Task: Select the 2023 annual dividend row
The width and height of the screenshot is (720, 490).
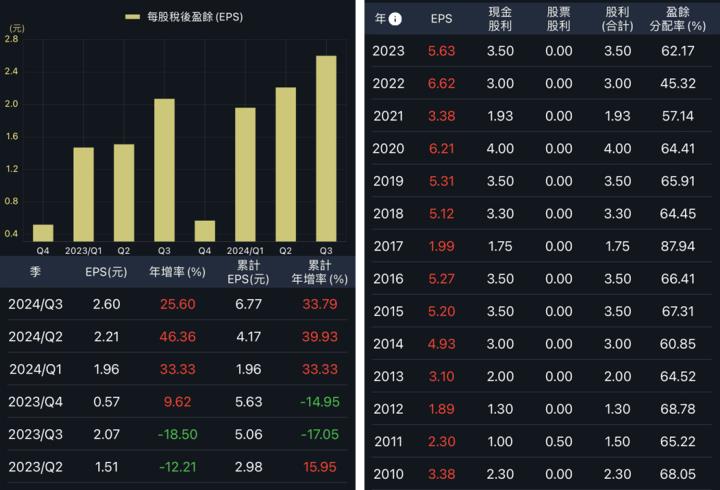Action: tap(542, 51)
